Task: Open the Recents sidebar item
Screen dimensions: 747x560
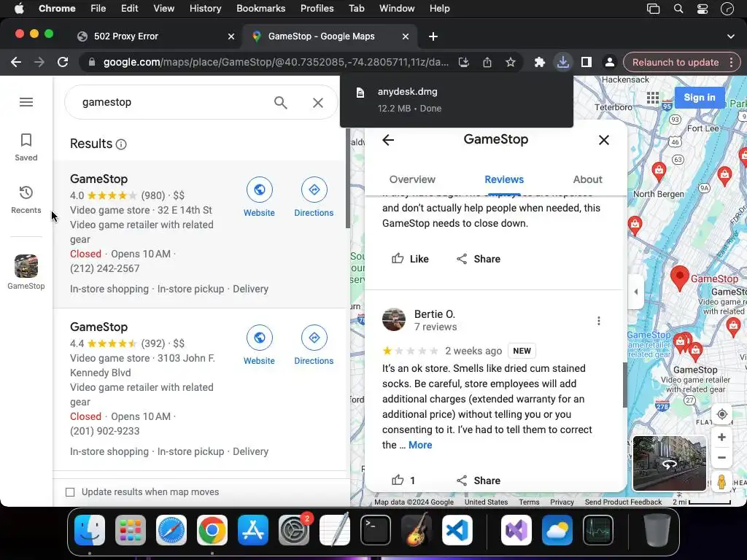Action: [26, 200]
